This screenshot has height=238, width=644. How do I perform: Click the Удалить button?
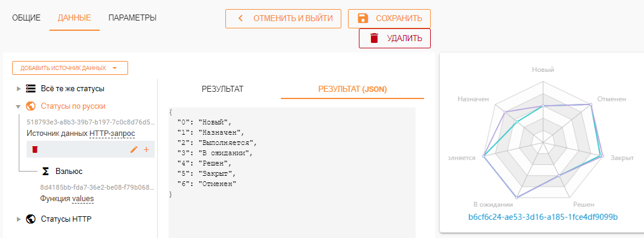click(394, 38)
